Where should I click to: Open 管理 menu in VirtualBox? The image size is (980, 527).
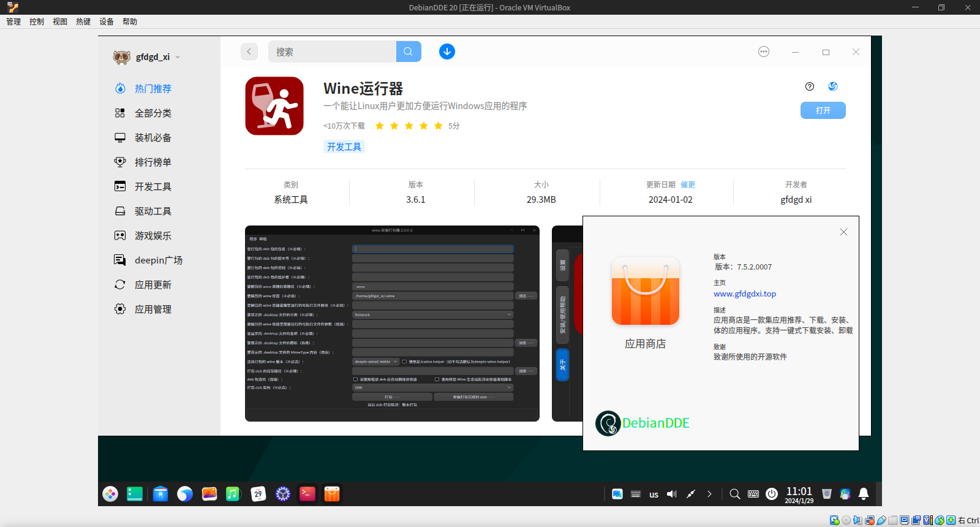point(13,21)
